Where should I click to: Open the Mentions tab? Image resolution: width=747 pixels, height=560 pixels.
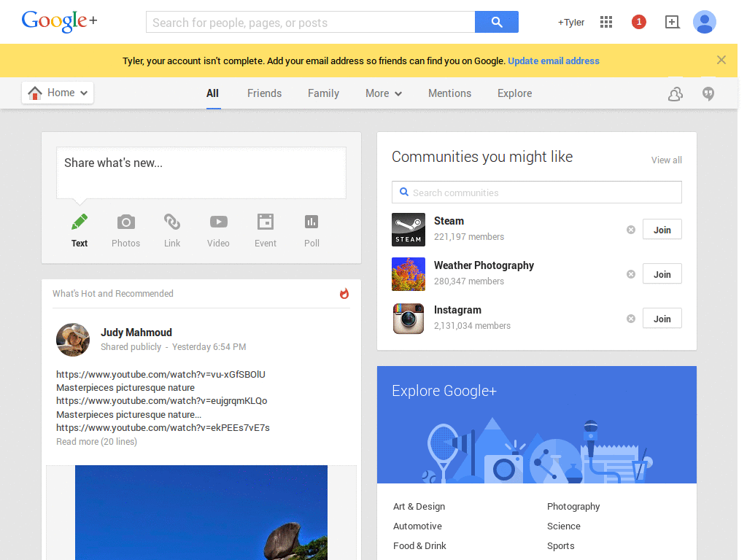(449, 93)
